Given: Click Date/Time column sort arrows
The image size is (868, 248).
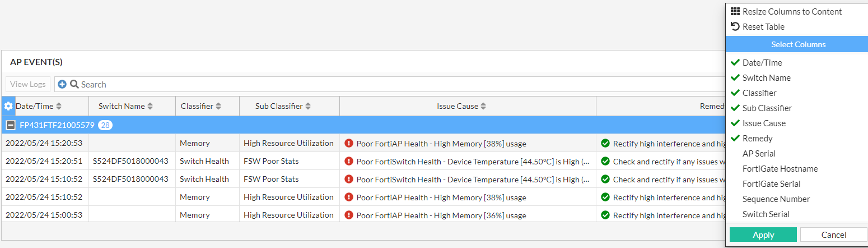Looking at the screenshot, I should [59, 106].
